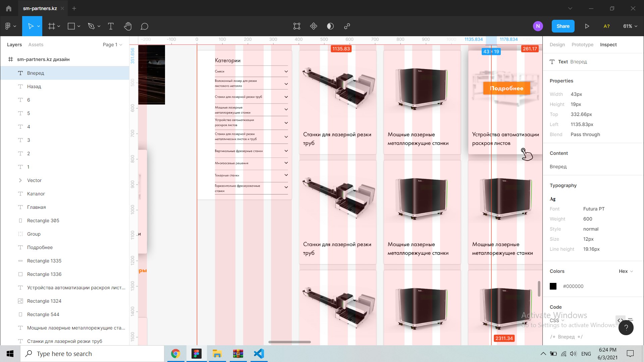This screenshot has width=644, height=362.
Task: Click the Windows search box
Action: (92, 354)
